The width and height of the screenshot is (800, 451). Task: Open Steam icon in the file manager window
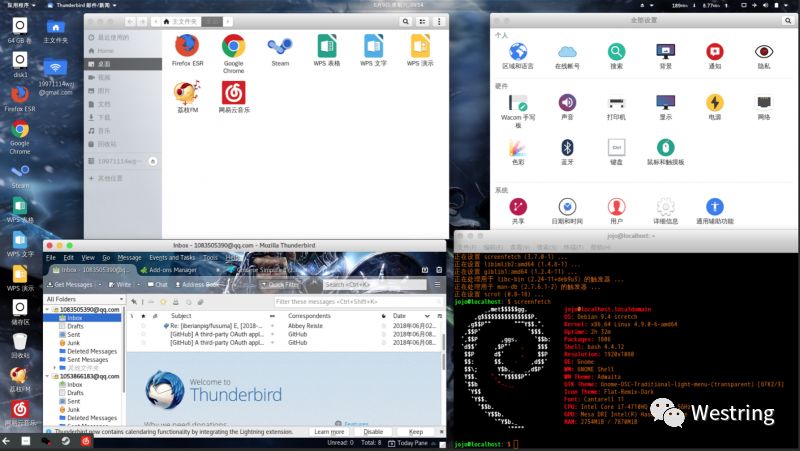tap(280, 51)
